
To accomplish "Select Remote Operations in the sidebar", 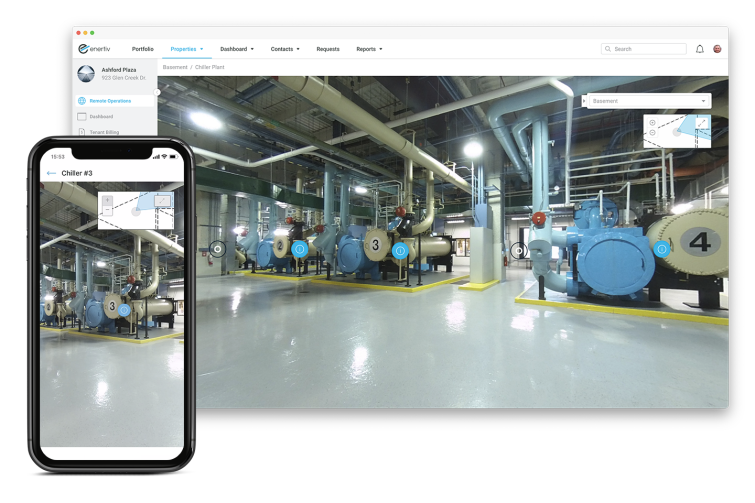I will (x=110, y=101).
